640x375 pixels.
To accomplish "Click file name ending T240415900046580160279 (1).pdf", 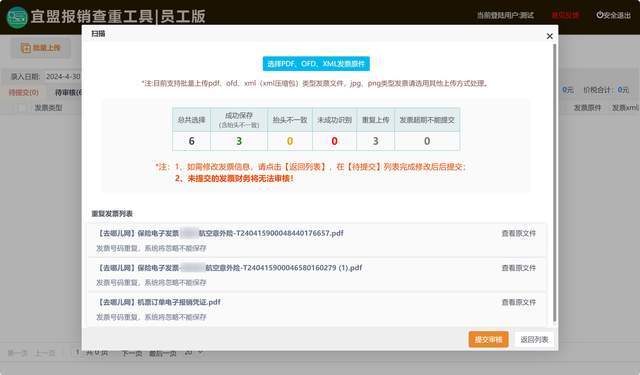I will point(229,268).
